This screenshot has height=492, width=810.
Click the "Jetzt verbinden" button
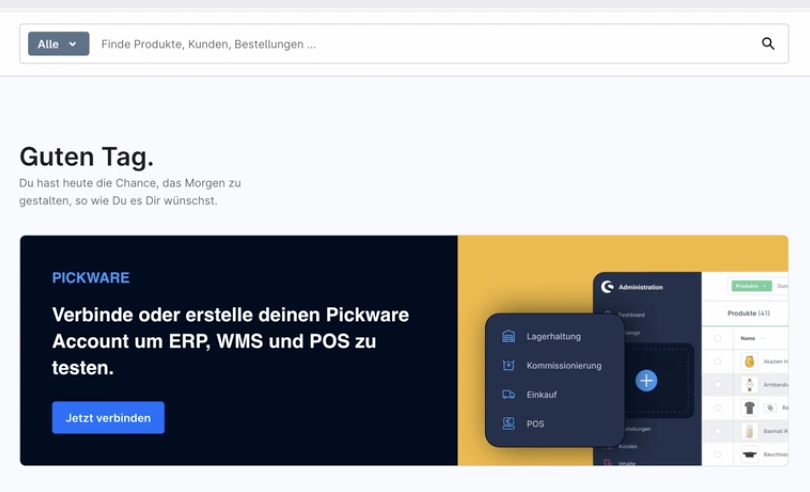click(108, 418)
